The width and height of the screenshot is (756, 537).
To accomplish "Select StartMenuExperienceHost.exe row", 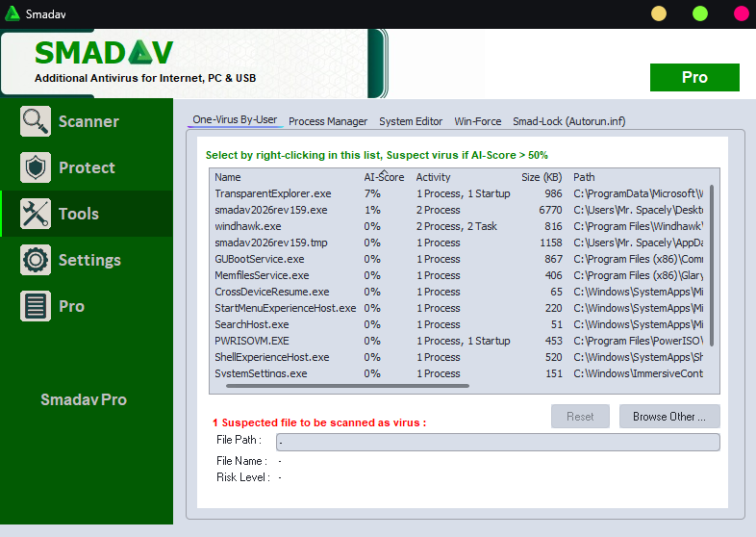I will 458,308.
